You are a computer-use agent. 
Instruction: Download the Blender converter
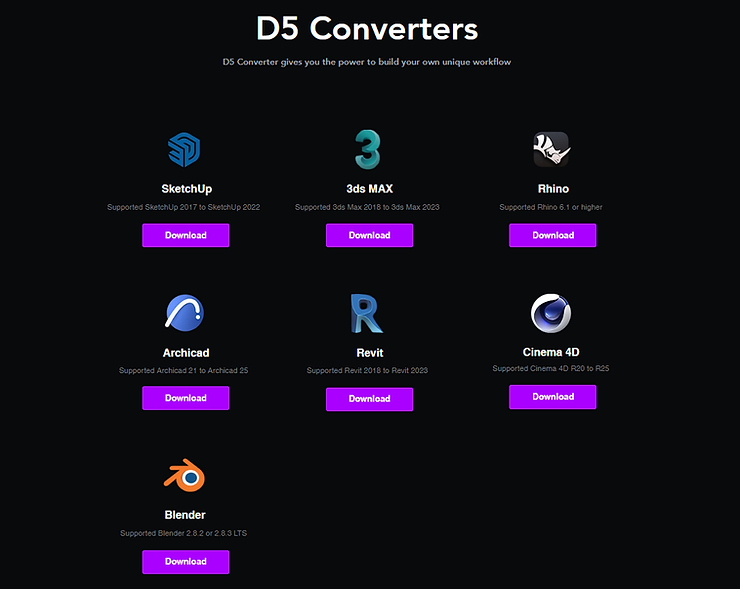click(185, 562)
